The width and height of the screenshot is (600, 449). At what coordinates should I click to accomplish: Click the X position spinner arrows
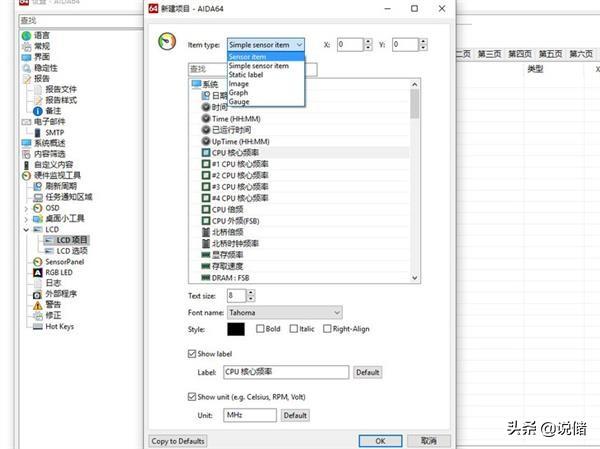[x=368, y=45]
